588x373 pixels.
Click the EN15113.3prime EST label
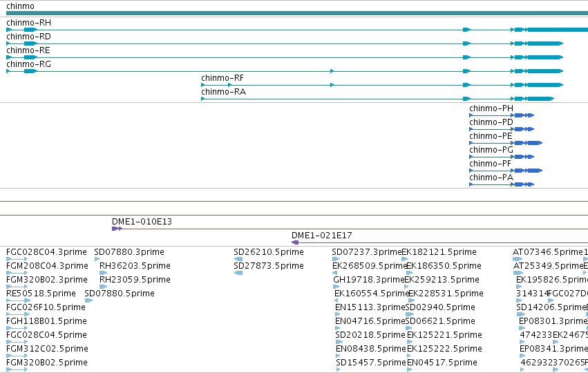[x=370, y=308]
